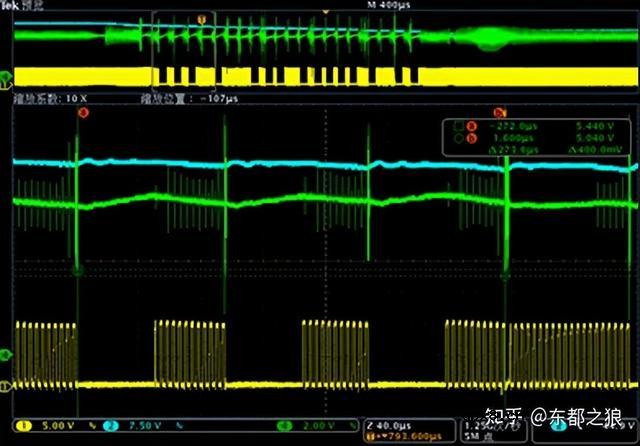Open the zoom factor 10 X setting

point(50,100)
